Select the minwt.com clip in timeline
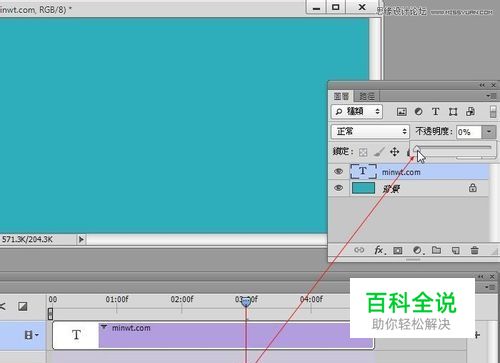Viewport: 500px width, 363px height. click(236, 335)
